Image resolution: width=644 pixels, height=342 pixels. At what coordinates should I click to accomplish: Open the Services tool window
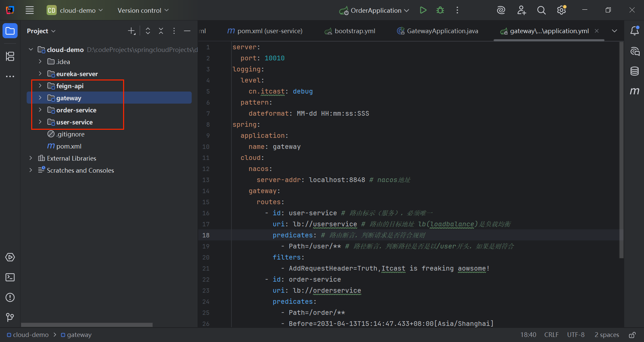(10, 257)
